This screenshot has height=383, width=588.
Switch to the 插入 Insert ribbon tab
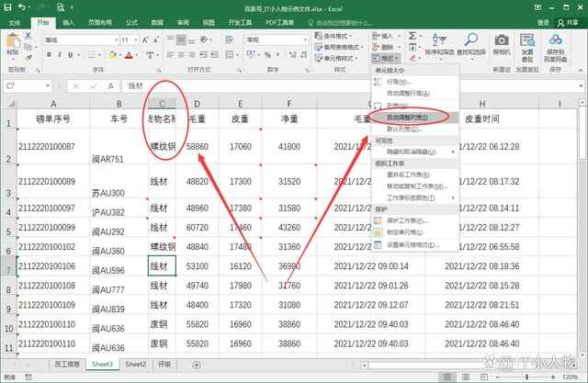point(68,23)
